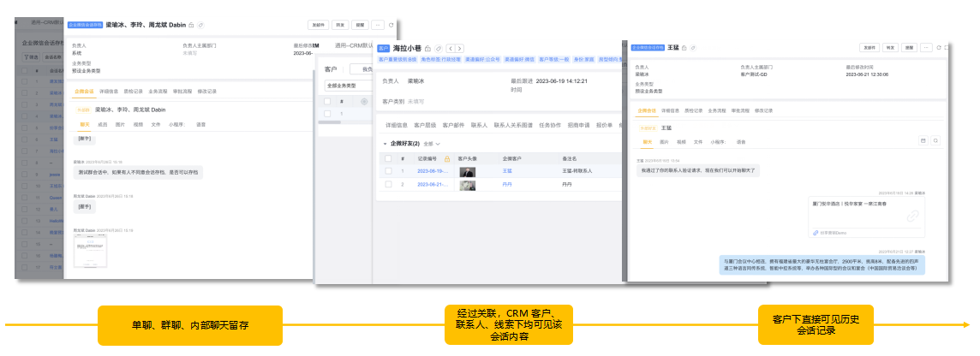The height and width of the screenshot is (356, 980).
Task: Click fullscreen icon in 王猛 window header
Action: (x=947, y=47)
